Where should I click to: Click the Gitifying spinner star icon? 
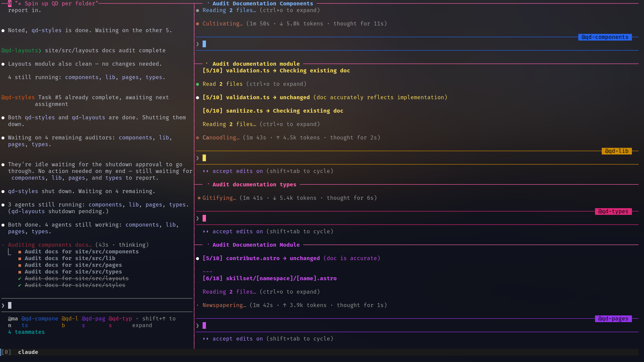tap(199, 198)
